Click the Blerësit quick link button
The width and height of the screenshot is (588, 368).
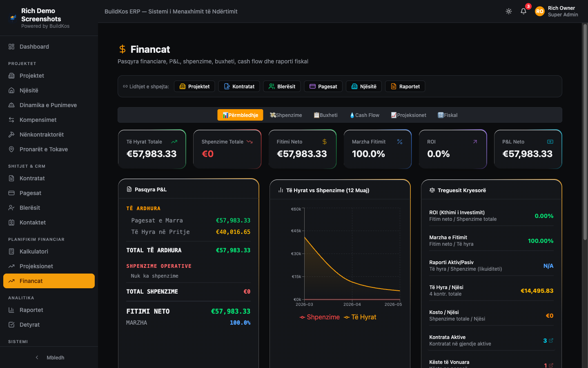[x=282, y=86]
